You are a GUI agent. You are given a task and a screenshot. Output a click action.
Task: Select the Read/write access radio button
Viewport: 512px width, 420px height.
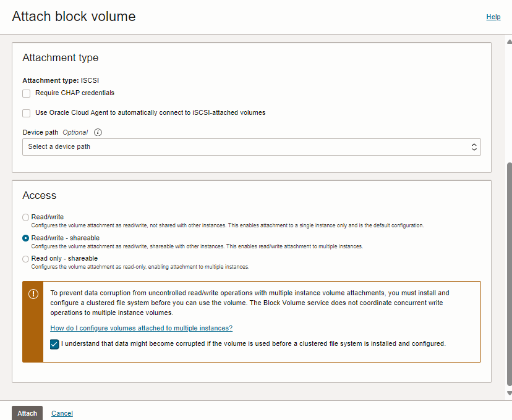coord(25,217)
